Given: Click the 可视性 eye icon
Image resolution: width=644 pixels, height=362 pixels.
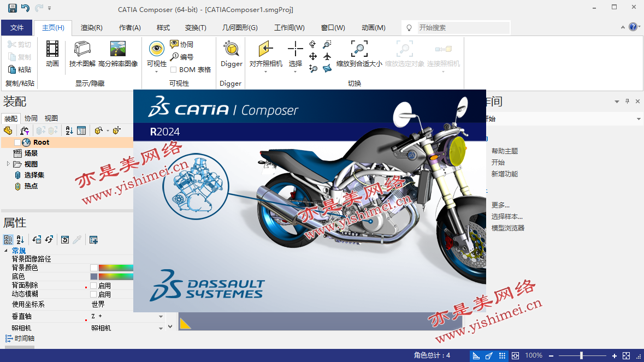Looking at the screenshot, I should 156,49.
